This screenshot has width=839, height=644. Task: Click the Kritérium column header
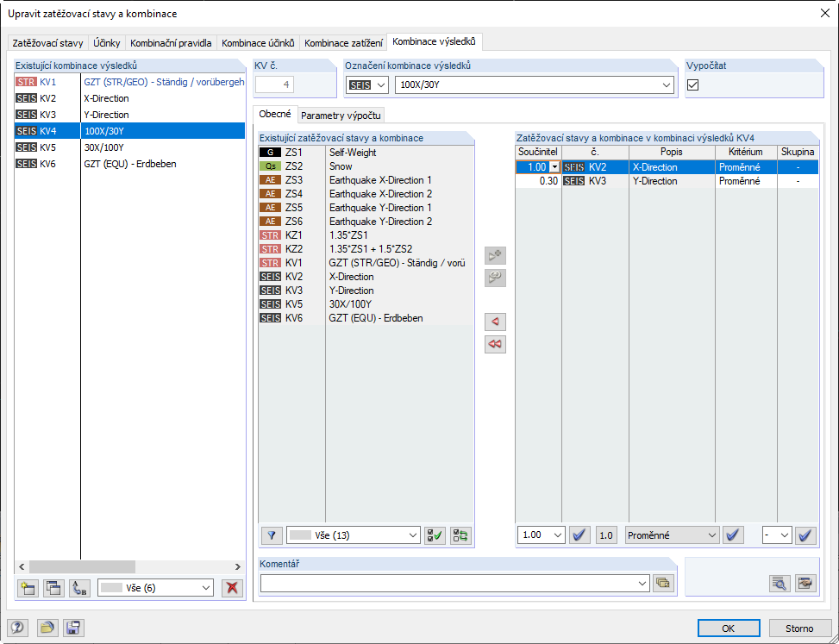(746, 152)
